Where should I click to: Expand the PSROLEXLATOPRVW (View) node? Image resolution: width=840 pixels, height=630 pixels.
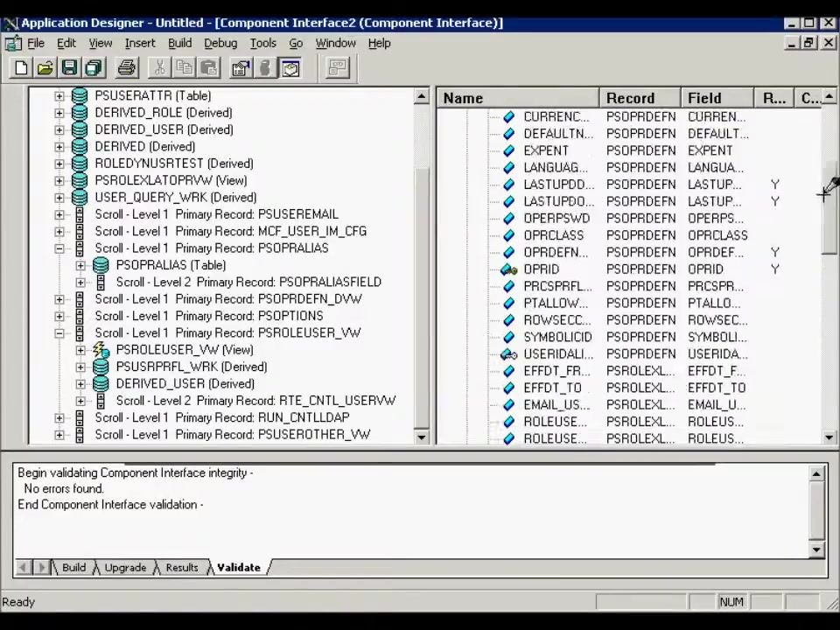[59, 181]
